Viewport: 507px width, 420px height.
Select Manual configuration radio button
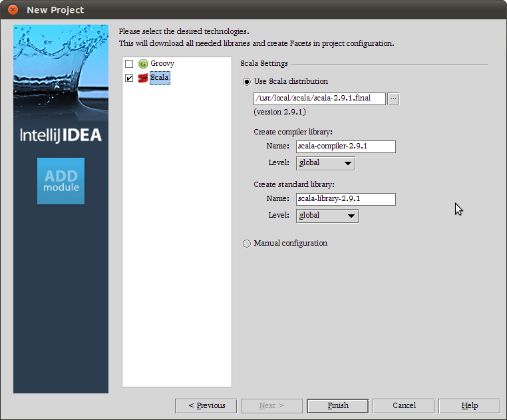(x=247, y=244)
